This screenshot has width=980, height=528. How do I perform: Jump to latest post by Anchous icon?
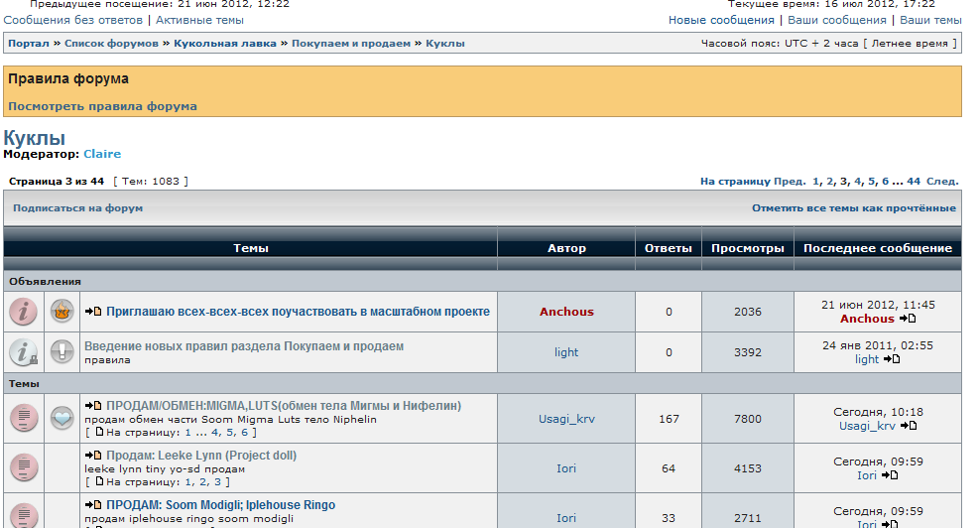[907, 319]
